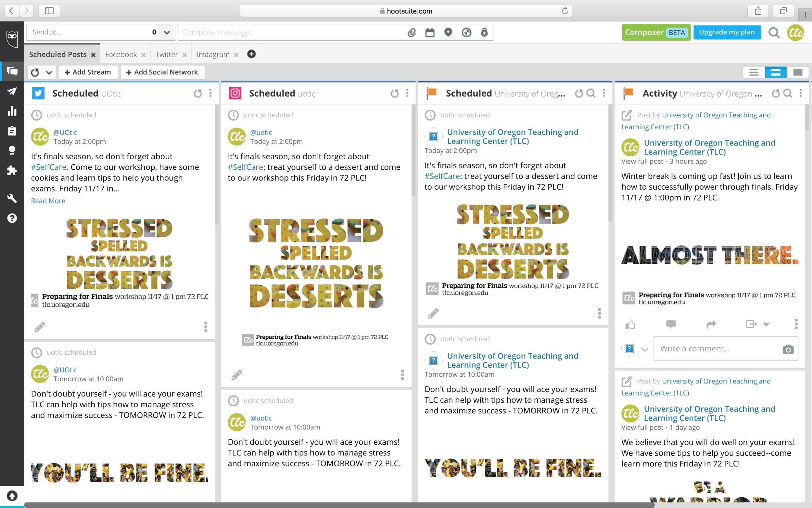Switch to compact stream view
This screenshot has width=812, height=508.
pyautogui.click(x=754, y=72)
